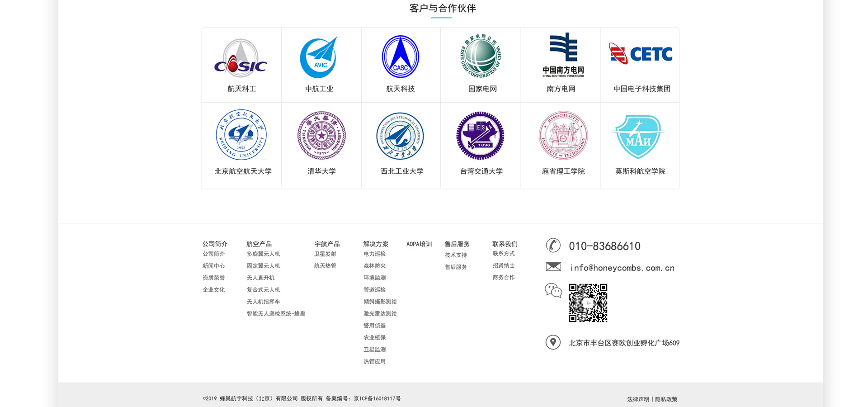Click the CASIC partner logo
The height and width of the screenshot is (407, 868).
tap(241, 57)
